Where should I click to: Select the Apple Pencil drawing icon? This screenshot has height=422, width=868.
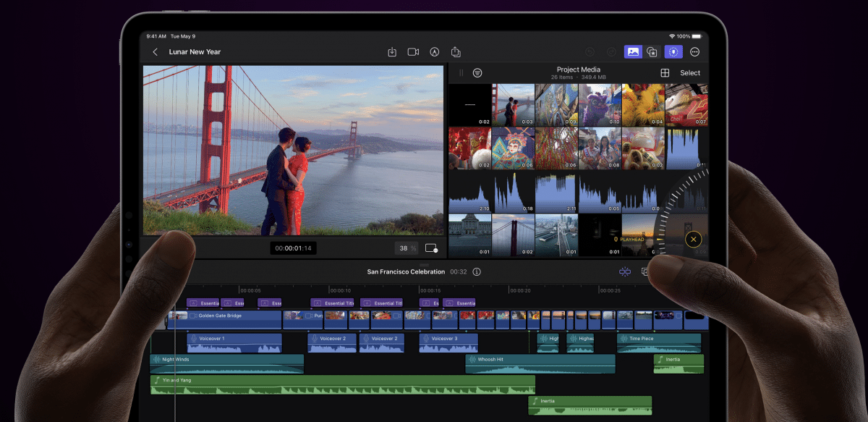pyautogui.click(x=435, y=51)
